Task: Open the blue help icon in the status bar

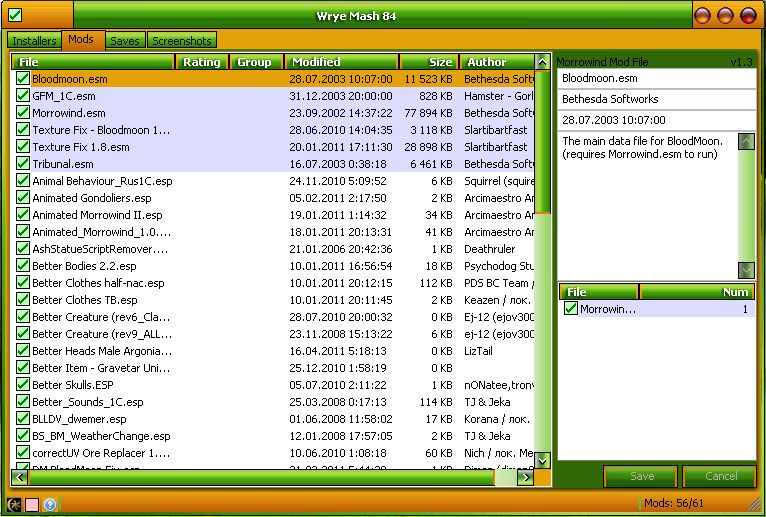Action: (50, 505)
